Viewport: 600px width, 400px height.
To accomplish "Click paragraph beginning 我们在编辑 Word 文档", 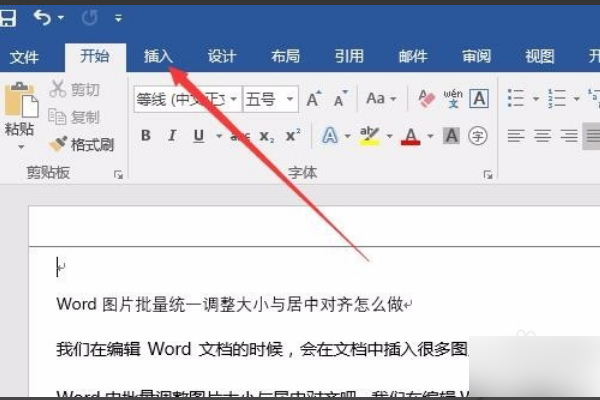I will [x=262, y=349].
